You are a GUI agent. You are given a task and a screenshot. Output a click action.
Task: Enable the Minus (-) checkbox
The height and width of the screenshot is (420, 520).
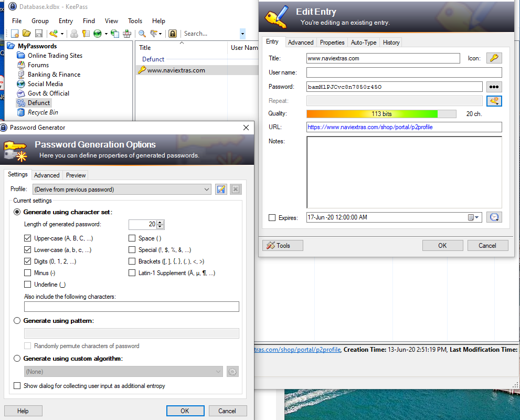click(x=27, y=272)
